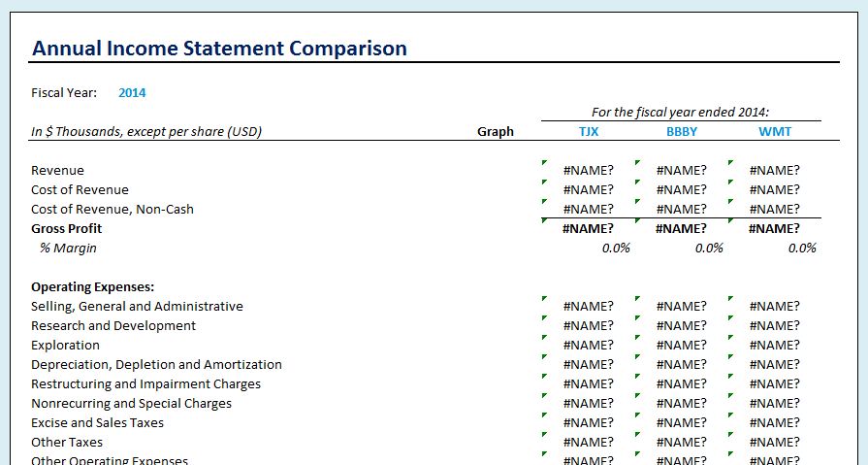Select the Revenue row label
This screenshot has height=465, width=868.
tap(57, 170)
